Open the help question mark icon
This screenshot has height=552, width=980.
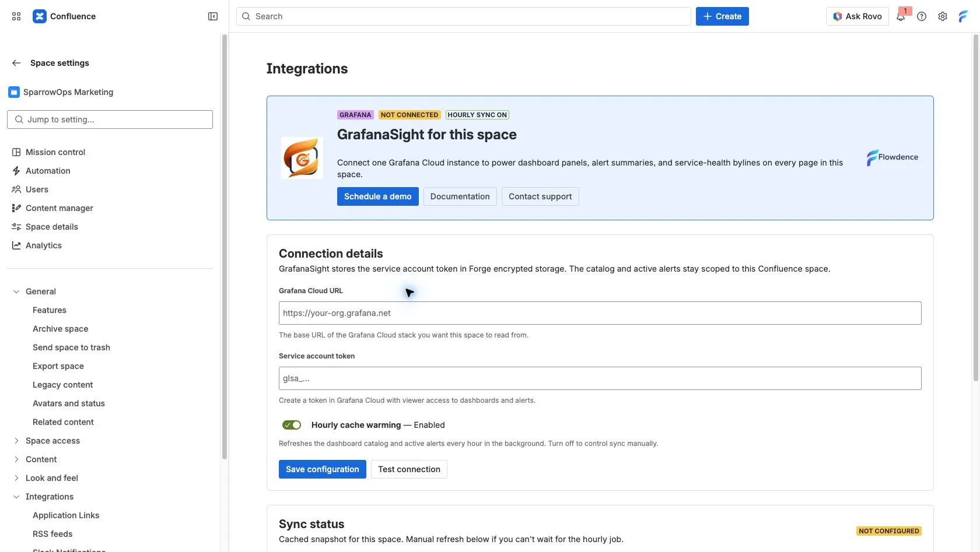(x=922, y=16)
